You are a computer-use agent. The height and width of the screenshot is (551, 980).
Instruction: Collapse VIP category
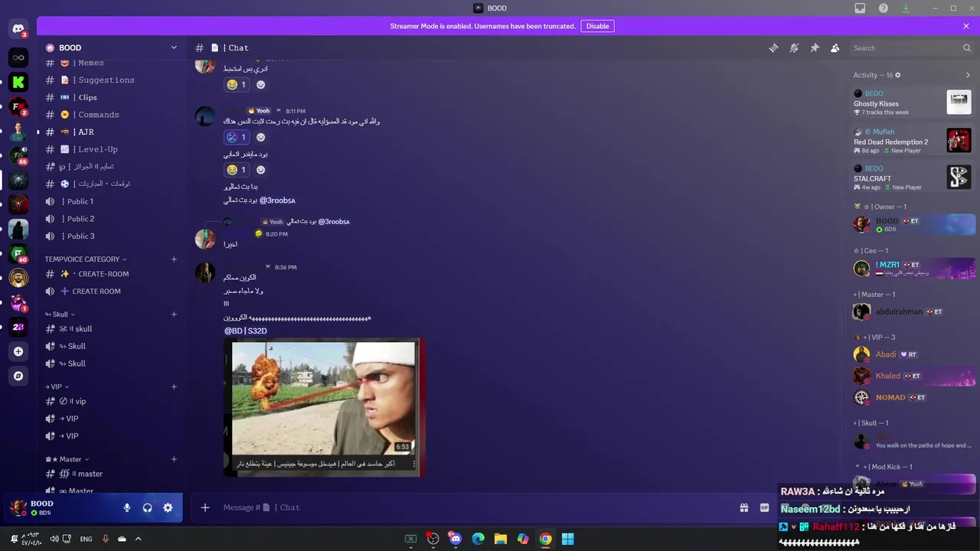coord(57,387)
